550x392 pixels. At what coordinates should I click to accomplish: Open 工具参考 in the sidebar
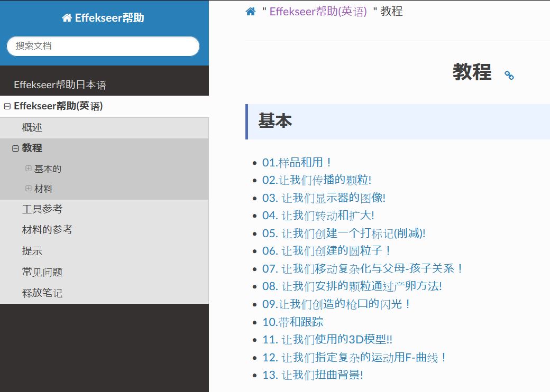pyautogui.click(x=42, y=209)
